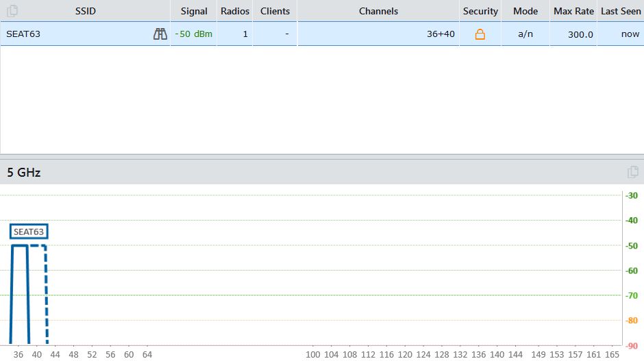The height and width of the screenshot is (361, 644).
Task: Click channel 40 on the graph axis
Action: click(x=36, y=354)
